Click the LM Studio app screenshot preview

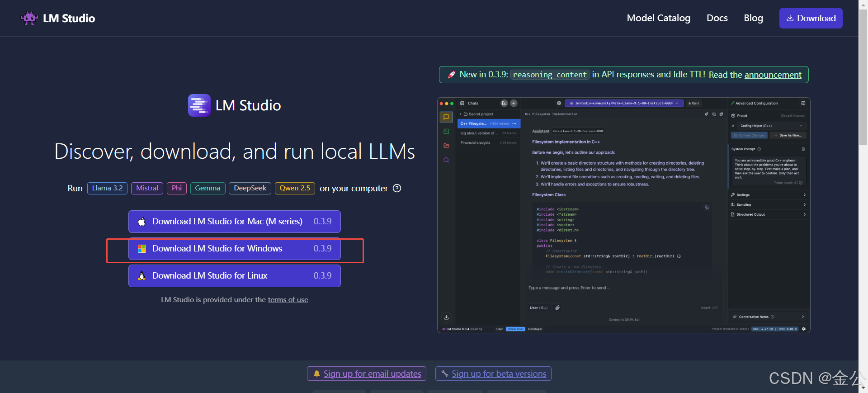pyautogui.click(x=623, y=215)
